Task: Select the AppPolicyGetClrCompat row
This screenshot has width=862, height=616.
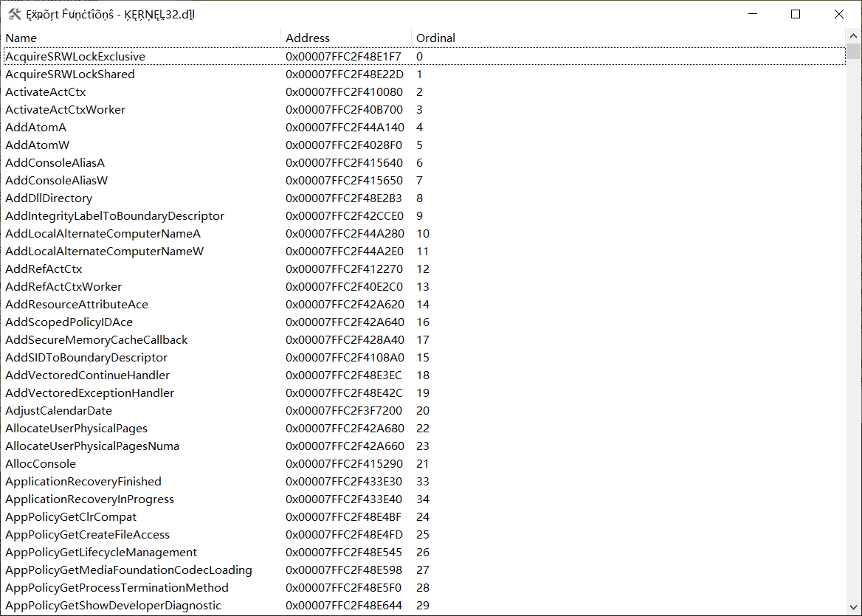Action: point(424,516)
